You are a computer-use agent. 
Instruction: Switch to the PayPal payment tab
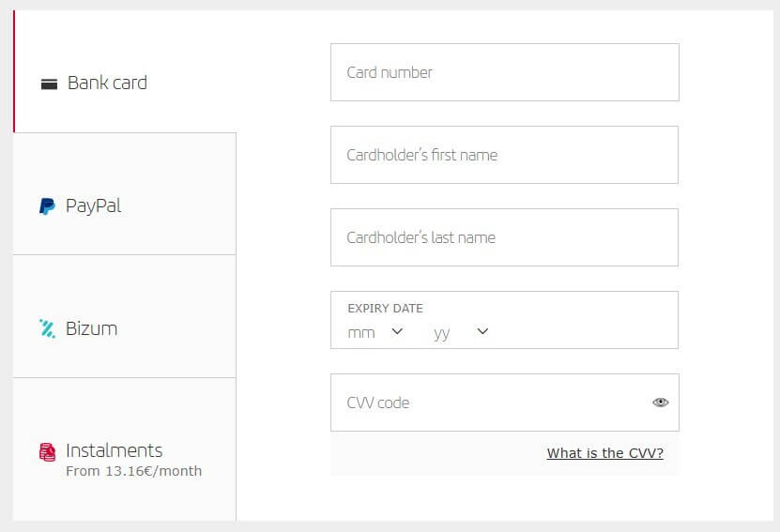point(125,194)
